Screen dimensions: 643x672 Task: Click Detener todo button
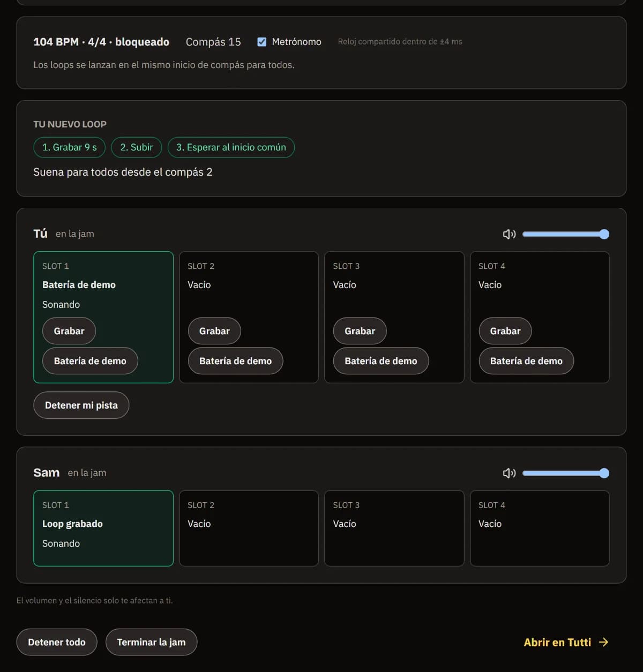tap(57, 642)
